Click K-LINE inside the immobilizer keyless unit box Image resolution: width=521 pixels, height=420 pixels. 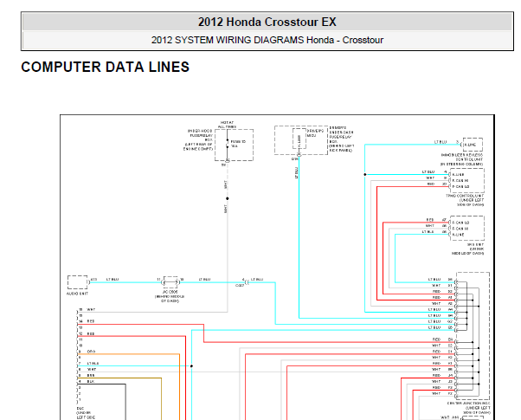tap(470, 145)
